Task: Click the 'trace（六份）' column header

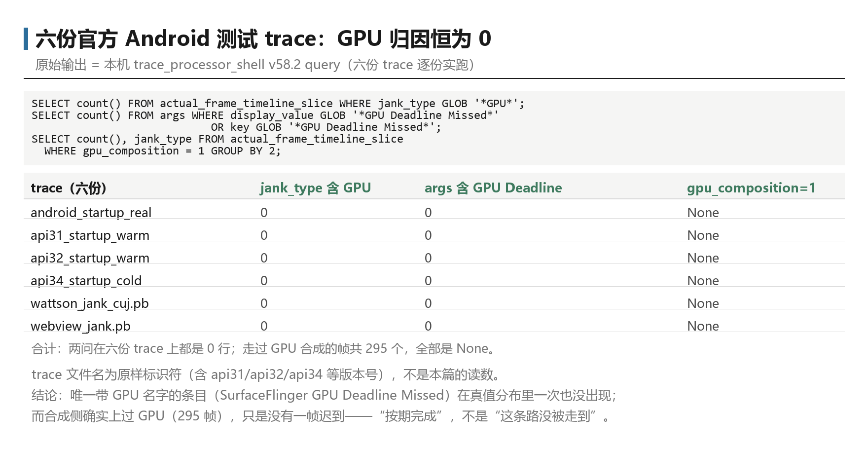Action: [69, 188]
